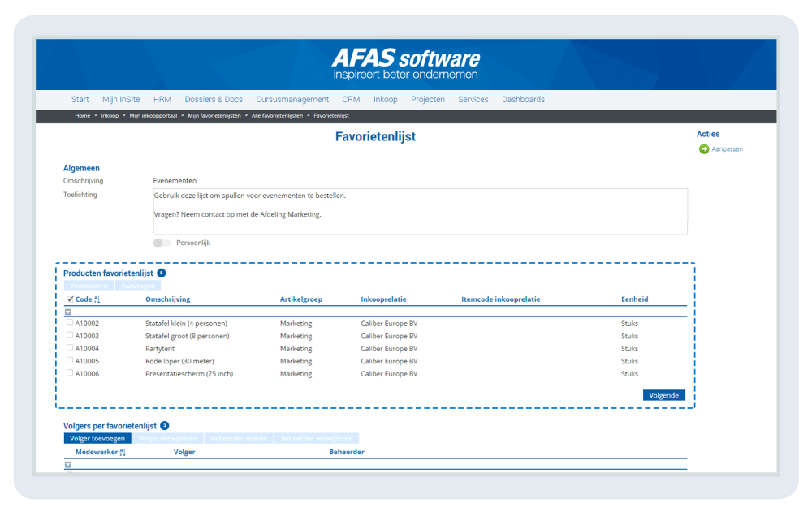The width and height of the screenshot is (812, 520).
Task: Open the Dossiers & Docs menu
Action: click(214, 99)
